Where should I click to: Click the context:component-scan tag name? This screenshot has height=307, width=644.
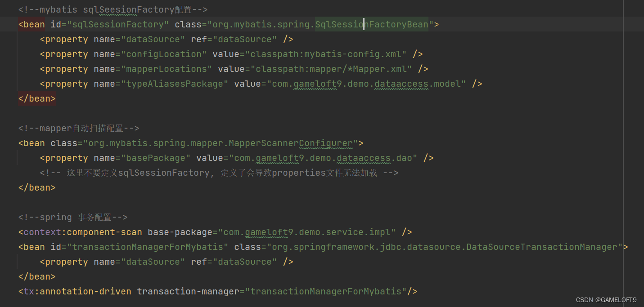[x=83, y=232]
